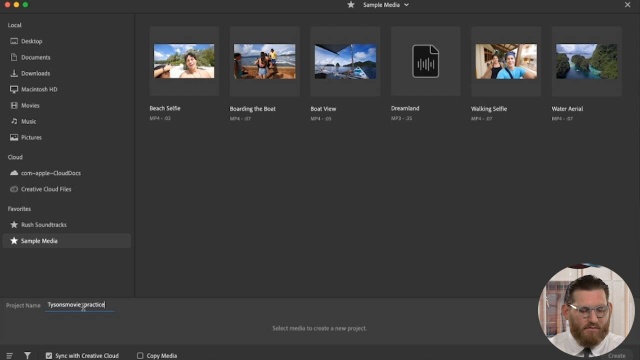Click the Pictures image icon

[x=14, y=138]
